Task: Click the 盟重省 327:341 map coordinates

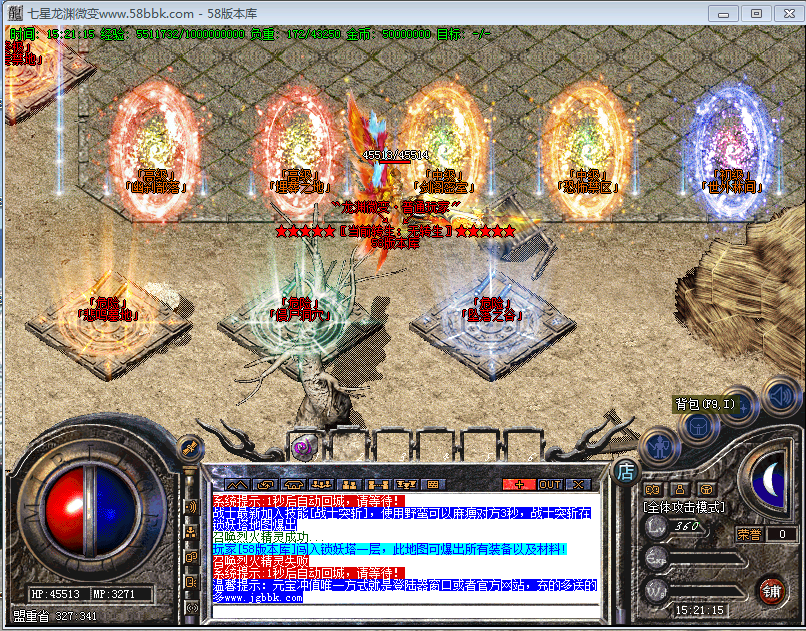Action: pos(55,616)
